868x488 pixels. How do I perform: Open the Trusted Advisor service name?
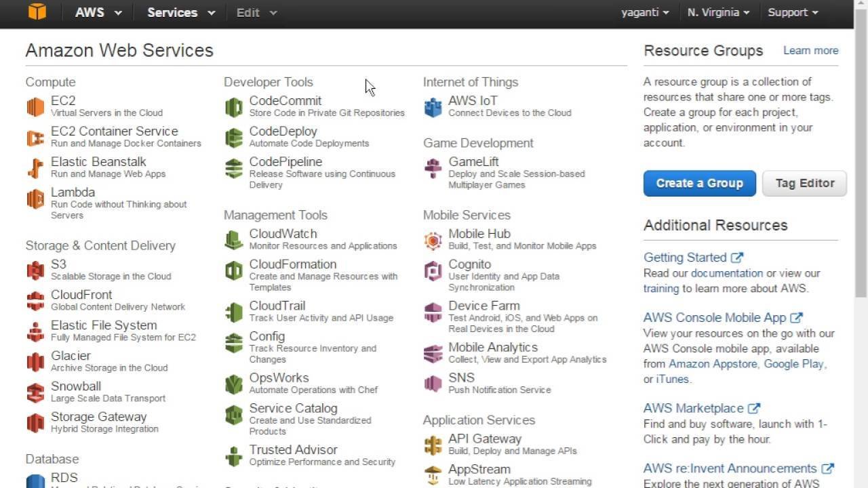pyautogui.click(x=293, y=450)
